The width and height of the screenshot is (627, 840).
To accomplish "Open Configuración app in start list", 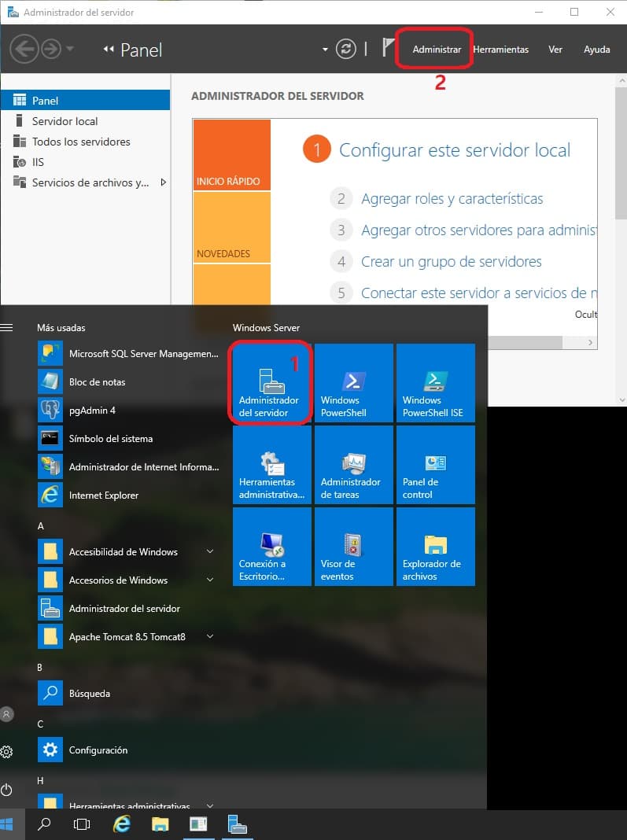I will pyautogui.click(x=128, y=750).
